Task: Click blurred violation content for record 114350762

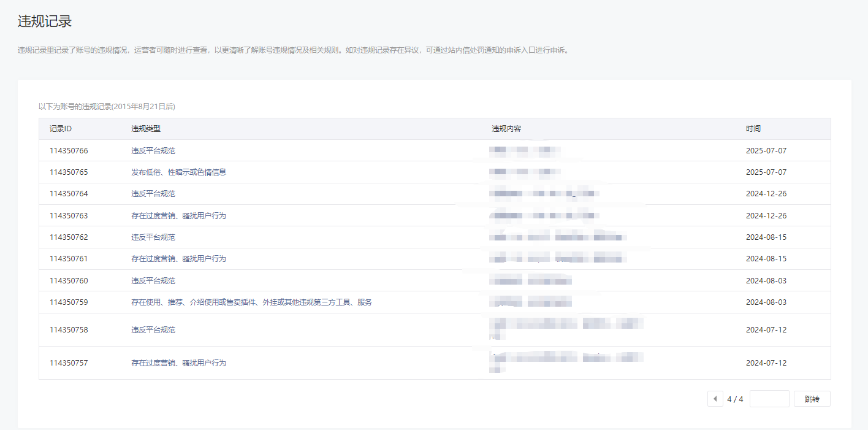Action: pos(557,237)
